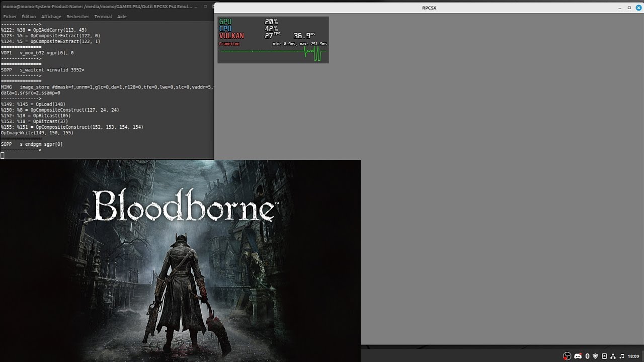Open the 18:09 clock calendar
This screenshot has height=362, width=644.
coord(633,356)
